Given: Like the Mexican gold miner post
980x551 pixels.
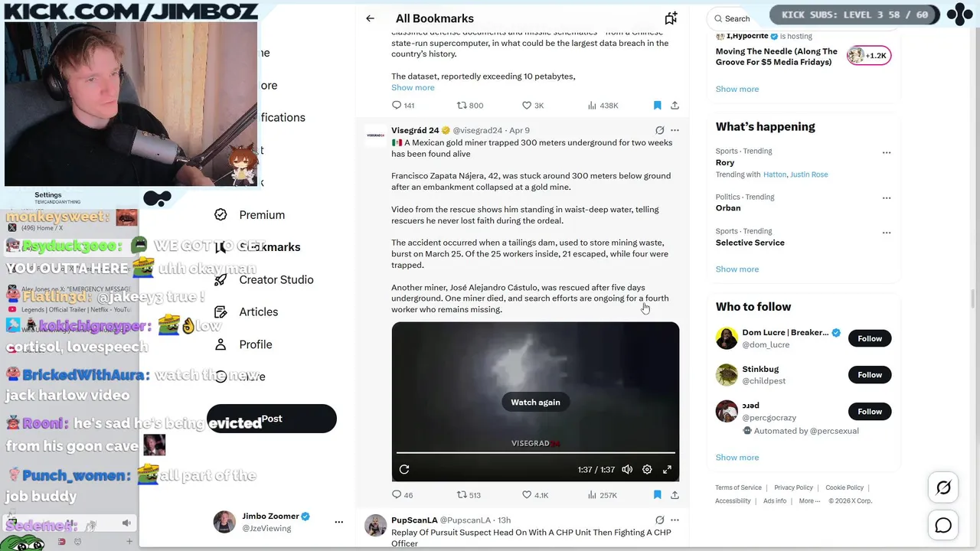Looking at the screenshot, I should 535,495.
